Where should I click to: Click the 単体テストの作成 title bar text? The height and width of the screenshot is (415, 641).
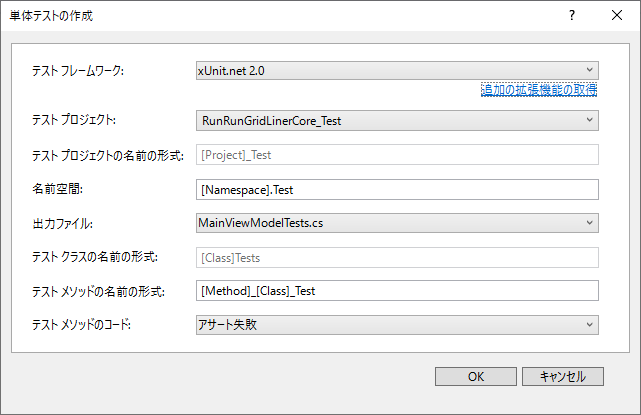tap(51, 16)
